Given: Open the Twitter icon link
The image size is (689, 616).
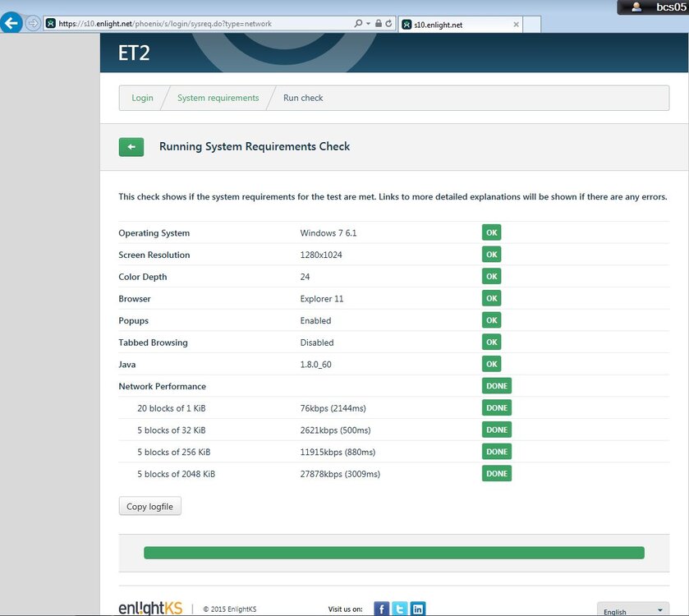Looking at the screenshot, I should [399, 609].
